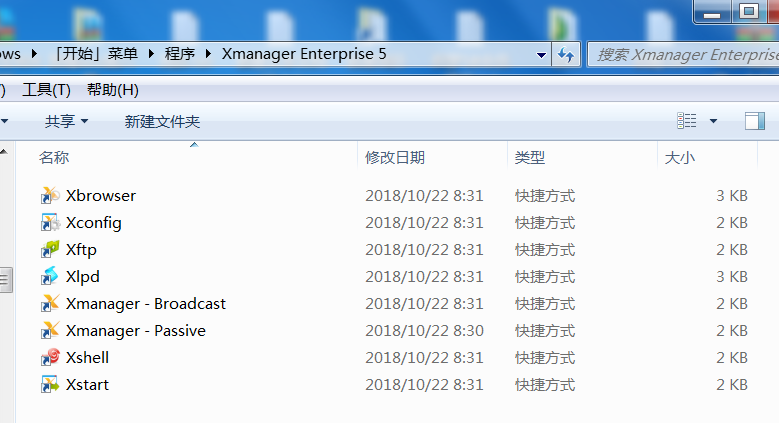
Task: Select the Xlpd shortcut icon
Action: click(x=50, y=276)
